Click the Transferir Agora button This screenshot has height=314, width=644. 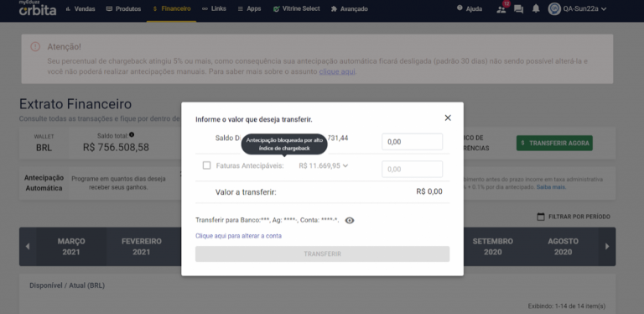click(554, 143)
